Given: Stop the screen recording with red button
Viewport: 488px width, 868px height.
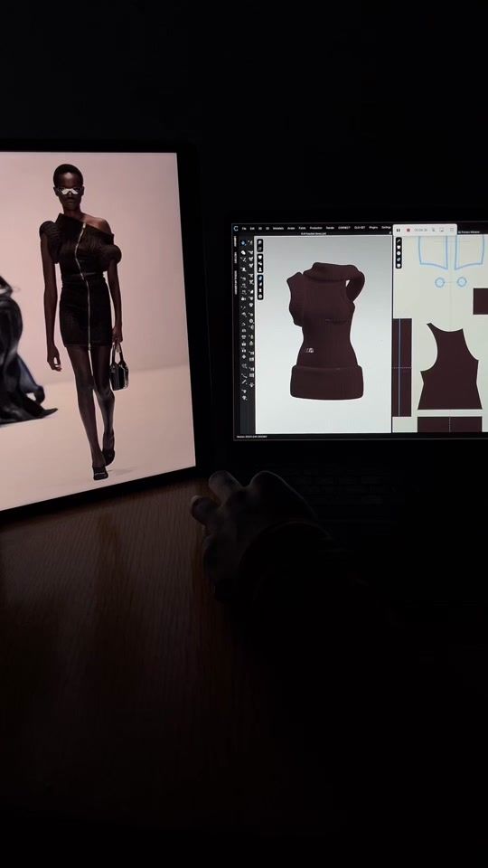Looking at the screenshot, I should pos(408,230).
